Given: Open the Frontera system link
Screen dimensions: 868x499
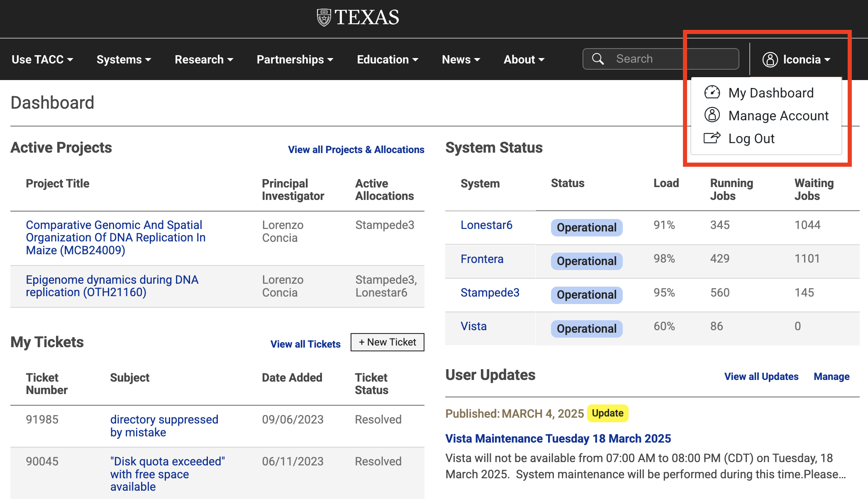Looking at the screenshot, I should click(482, 259).
